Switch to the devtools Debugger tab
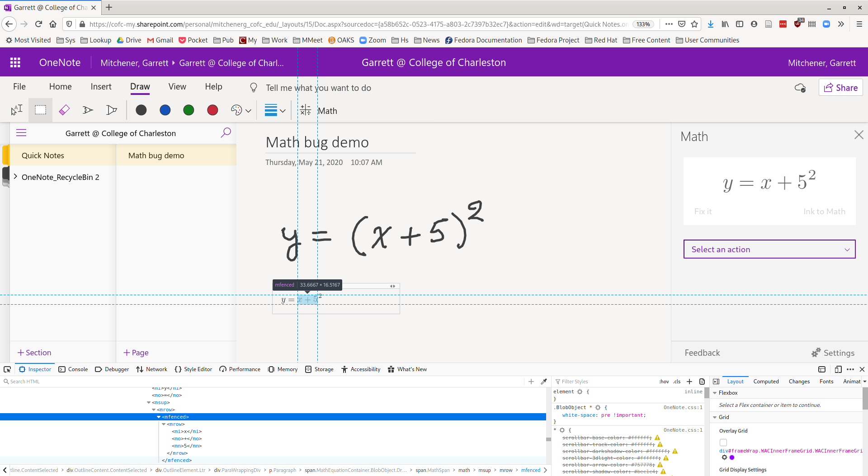The height and width of the screenshot is (476, 868). 112,369
